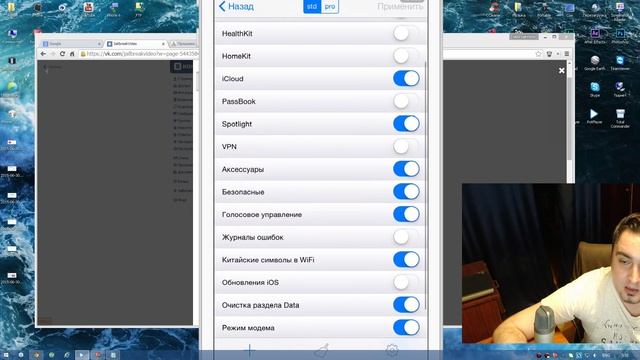Viewport: 640px width, 360px height.
Task: Disable the Очистка раздела Data switch
Action: (x=406, y=305)
